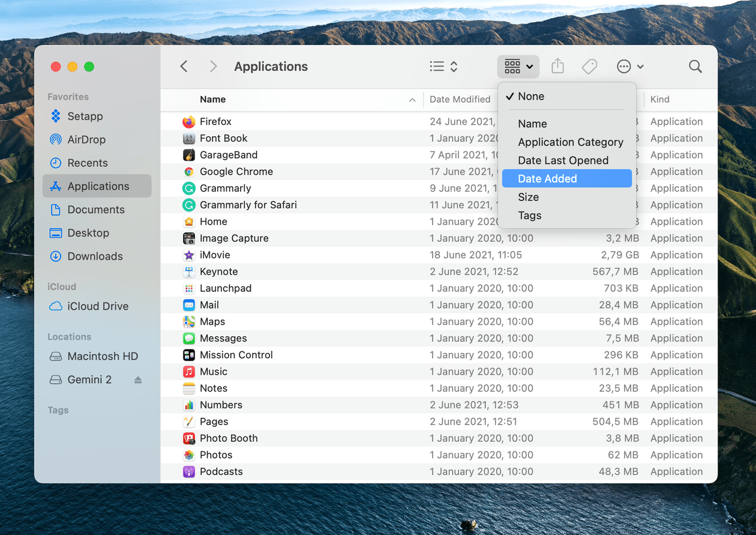The height and width of the screenshot is (535, 756).
Task: Toggle the Group By dropdown button
Action: [x=518, y=67]
